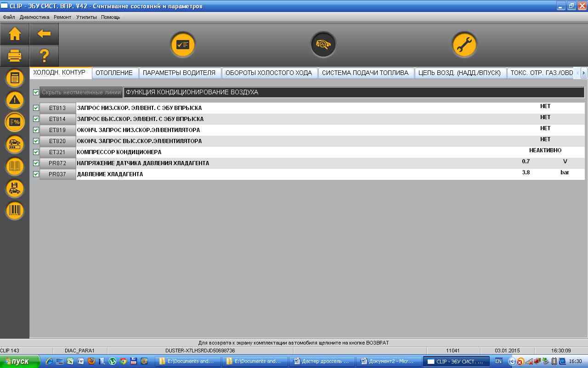Open the warning triangle faults icon
Screen dimensions: 588x368
[x=15, y=100]
